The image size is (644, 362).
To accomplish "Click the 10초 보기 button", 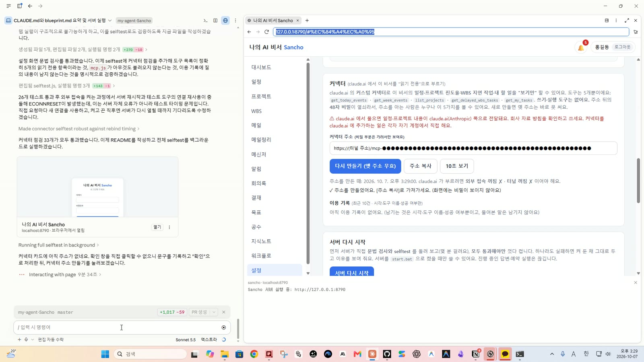I will pyautogui.click(x=457, y=166).
